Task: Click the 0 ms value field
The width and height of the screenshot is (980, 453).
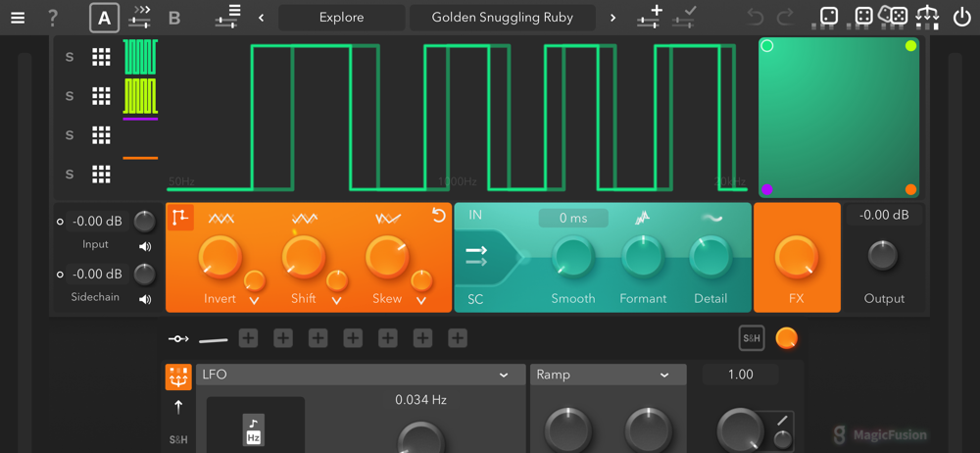Action: [573, 218]
